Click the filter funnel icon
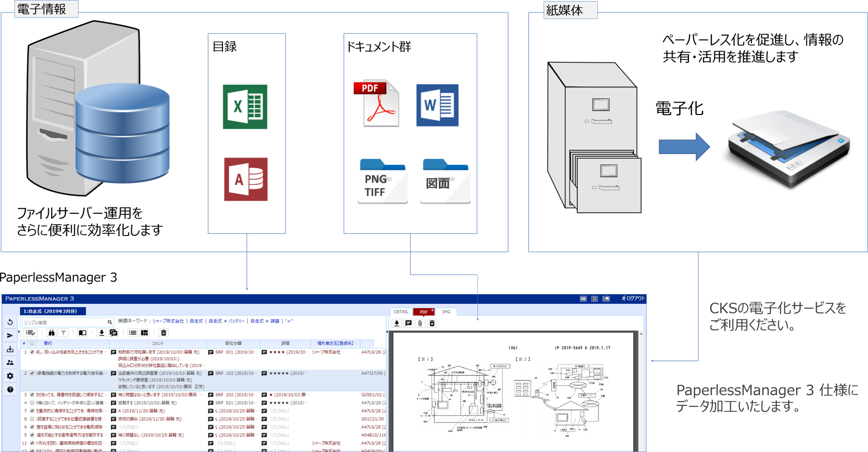 click(x=63, y=333)
